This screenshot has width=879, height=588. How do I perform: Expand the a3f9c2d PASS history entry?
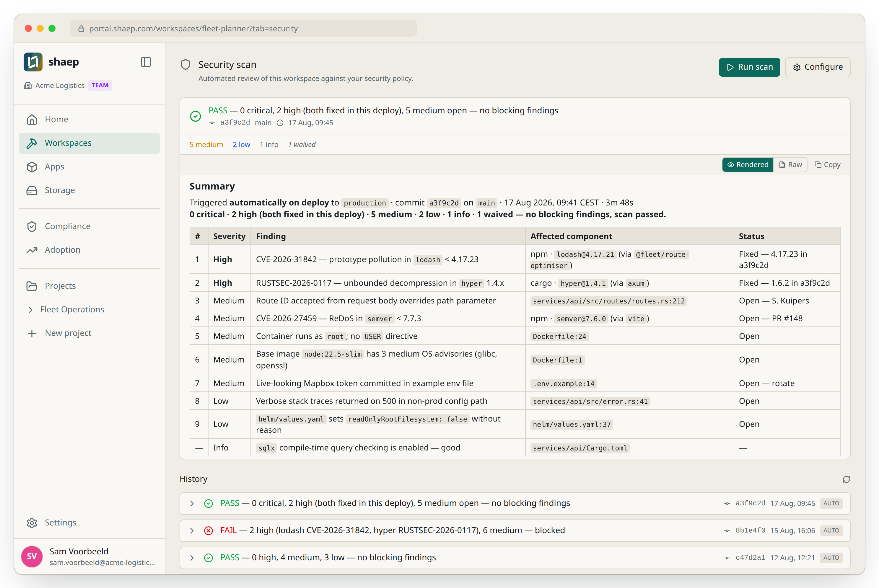click(192, 503)
